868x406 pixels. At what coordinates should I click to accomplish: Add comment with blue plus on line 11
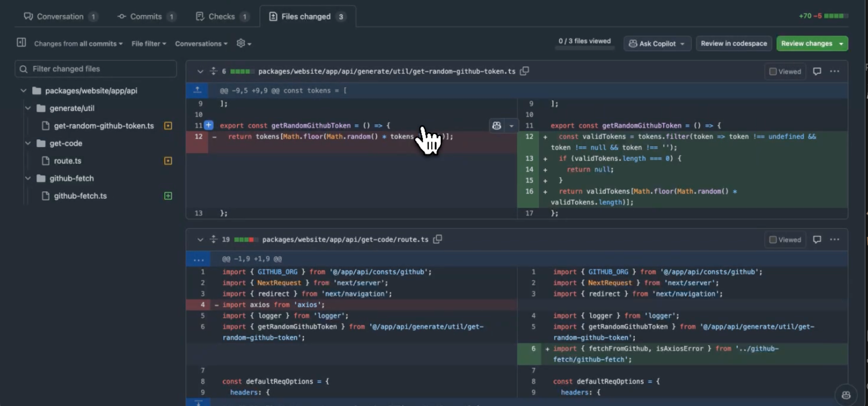coord(209,125)
